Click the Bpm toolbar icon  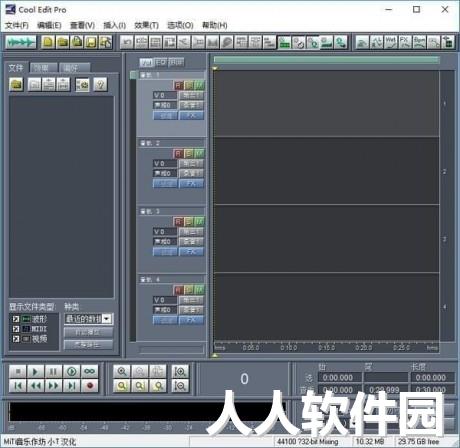coord(419,42)
